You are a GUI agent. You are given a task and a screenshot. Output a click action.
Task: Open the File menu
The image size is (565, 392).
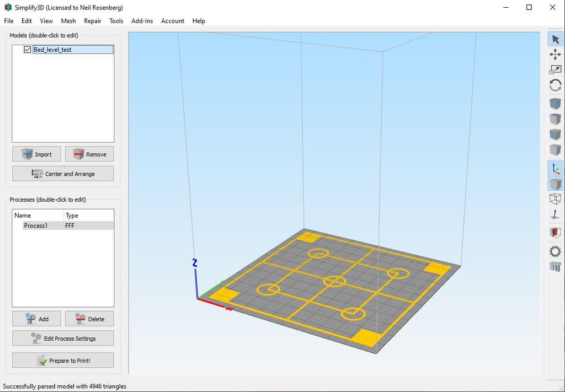click(8, 21)
